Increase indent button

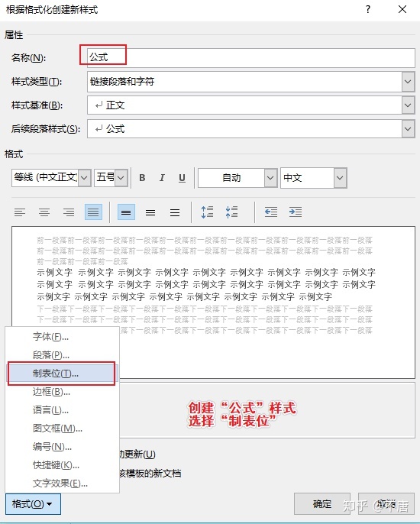coord(296,212)
